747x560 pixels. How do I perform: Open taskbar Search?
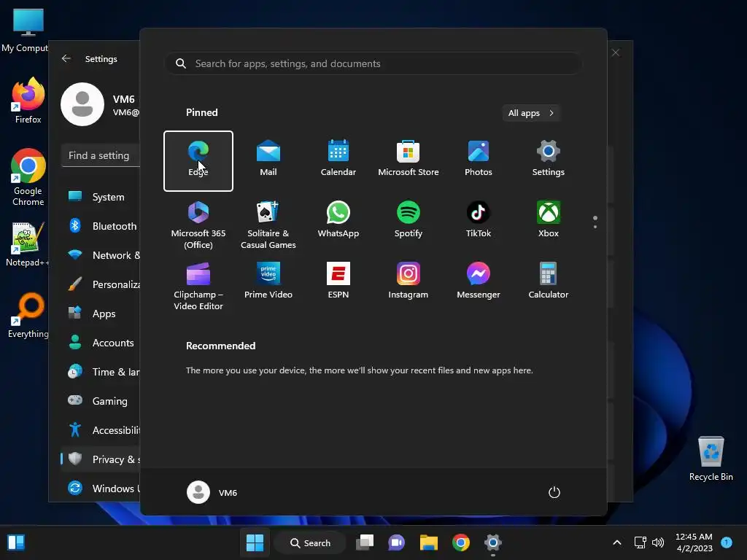pos(310,542)
